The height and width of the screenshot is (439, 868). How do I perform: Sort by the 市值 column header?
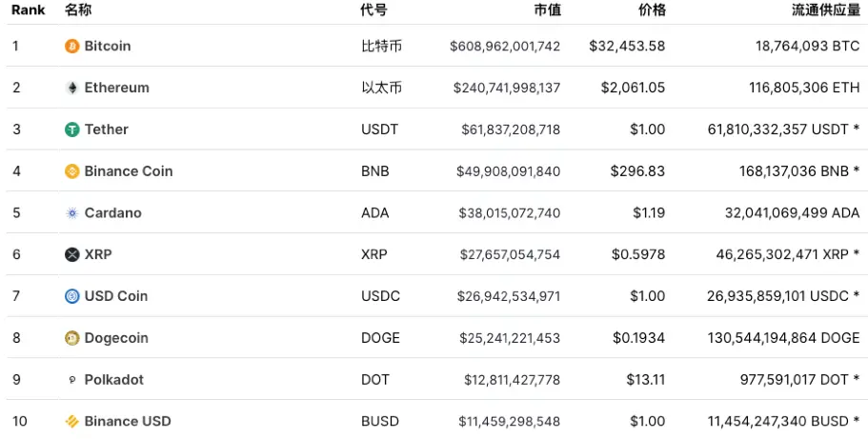[x=547, y=10]
